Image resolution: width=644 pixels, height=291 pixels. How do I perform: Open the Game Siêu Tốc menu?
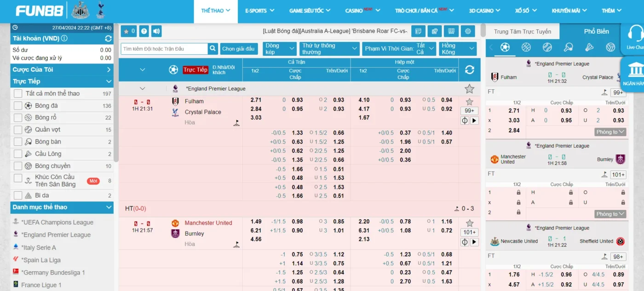point(310,11)
